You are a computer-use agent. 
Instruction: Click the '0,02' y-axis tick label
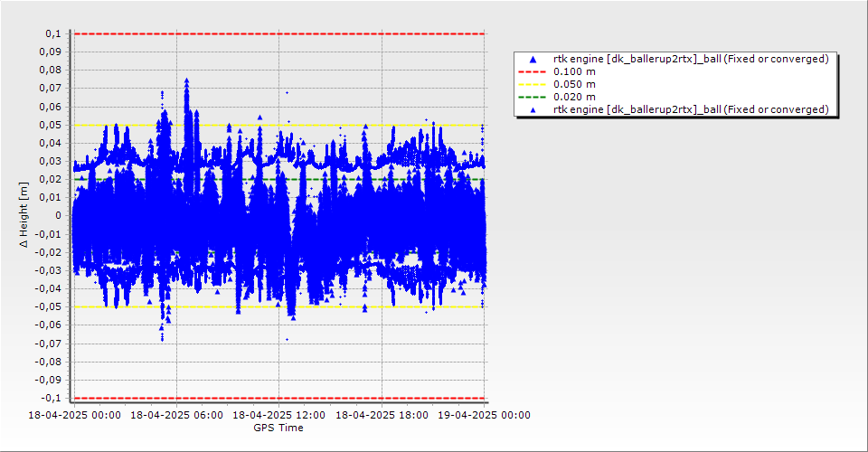pos(51,179)
